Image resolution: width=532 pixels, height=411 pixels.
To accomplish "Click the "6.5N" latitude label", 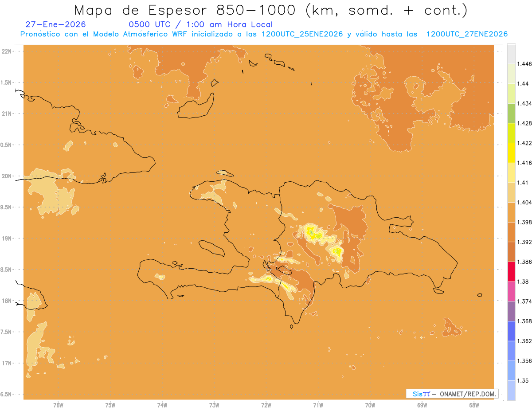I will pyautogui.click(x=7, y=394).
